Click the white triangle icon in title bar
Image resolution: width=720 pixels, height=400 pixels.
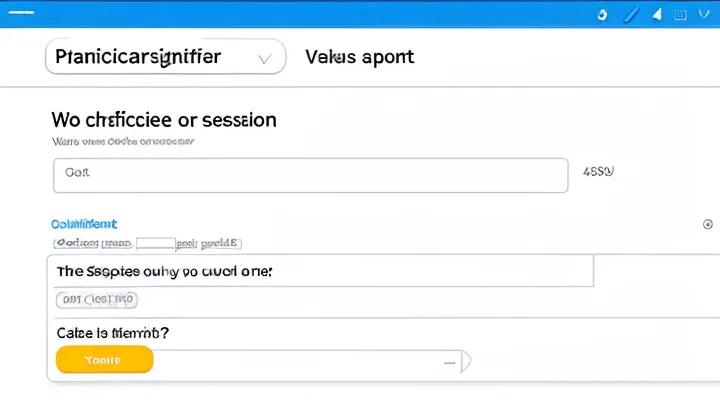tap(657, 15)
